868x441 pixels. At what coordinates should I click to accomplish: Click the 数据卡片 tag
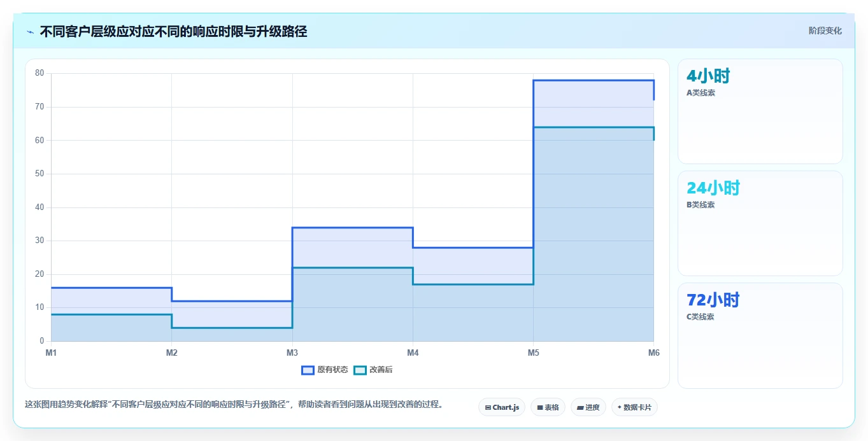634,407
